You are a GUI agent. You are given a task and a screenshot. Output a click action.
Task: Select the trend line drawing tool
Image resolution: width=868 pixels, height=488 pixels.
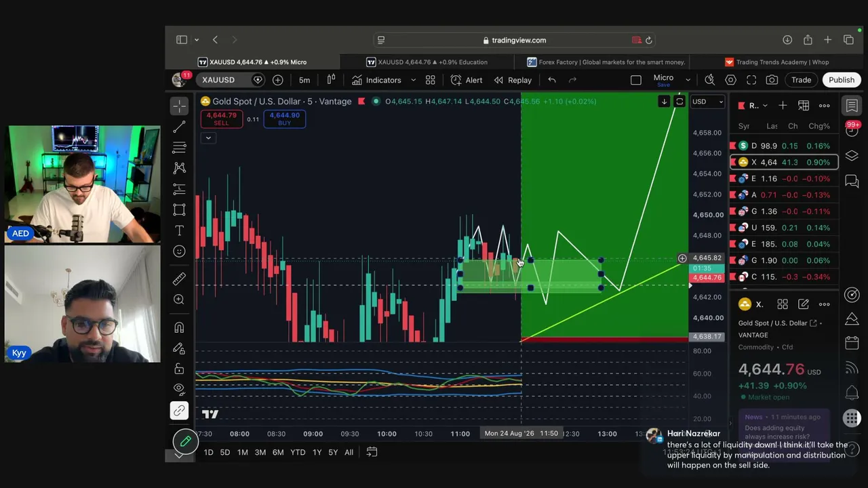tap(180, 127)
